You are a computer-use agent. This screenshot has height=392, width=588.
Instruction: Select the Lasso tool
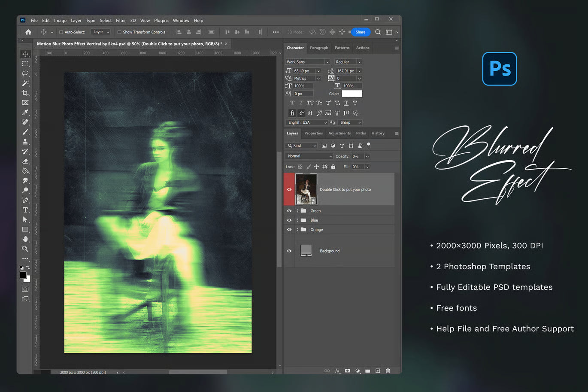(25, 73)
